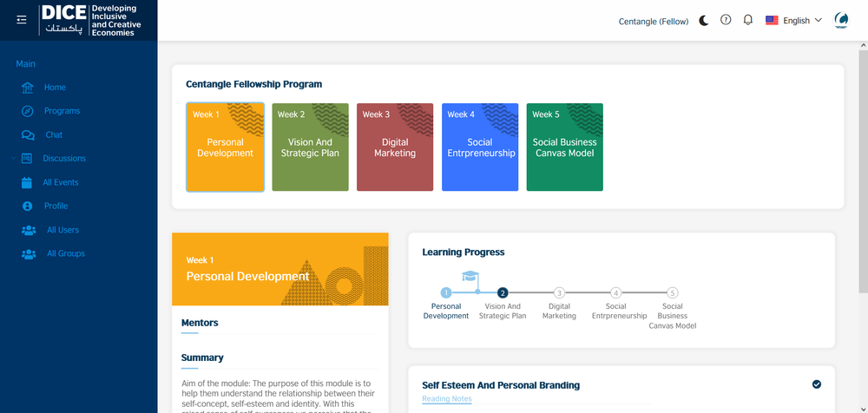Image resolution: width=868 pixels, height=413 pixels.
Task: Click progress step 1 Personal Development
Action: point(446,293)
